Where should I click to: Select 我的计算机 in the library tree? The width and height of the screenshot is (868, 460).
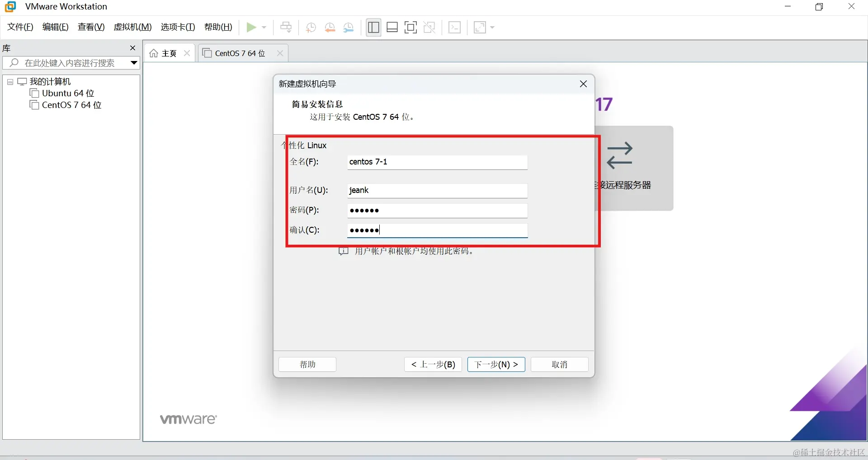point(50,82)
